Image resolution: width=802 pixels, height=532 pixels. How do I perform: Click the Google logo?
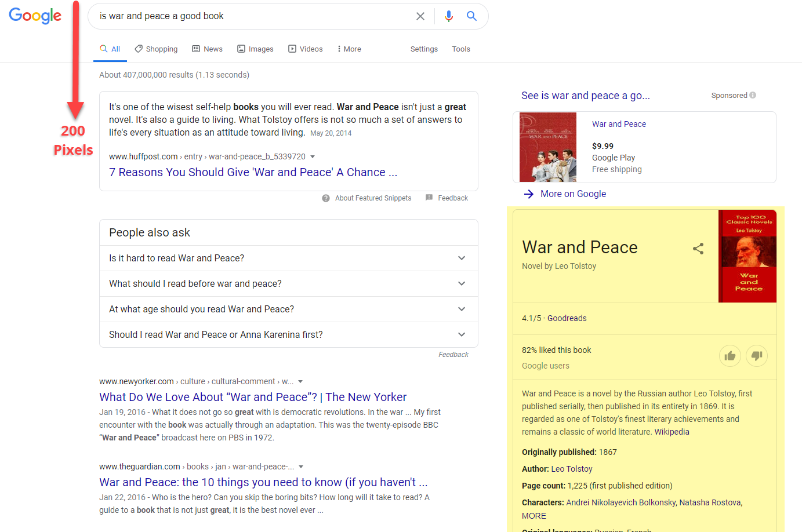pos(35,16)
